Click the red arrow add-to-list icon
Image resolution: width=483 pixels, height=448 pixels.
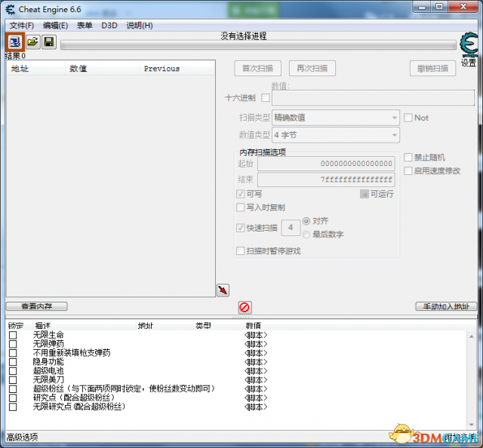coord(223,290)
